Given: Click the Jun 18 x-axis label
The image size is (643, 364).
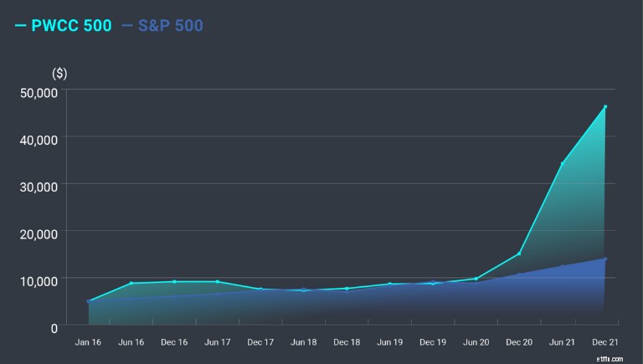Looking at the screenshot, I should [x=303, y=342].
